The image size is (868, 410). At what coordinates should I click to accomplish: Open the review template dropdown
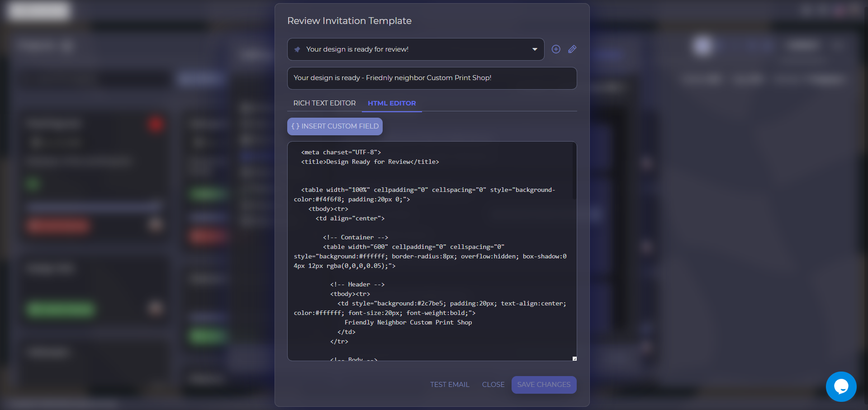tap(415, 49)
